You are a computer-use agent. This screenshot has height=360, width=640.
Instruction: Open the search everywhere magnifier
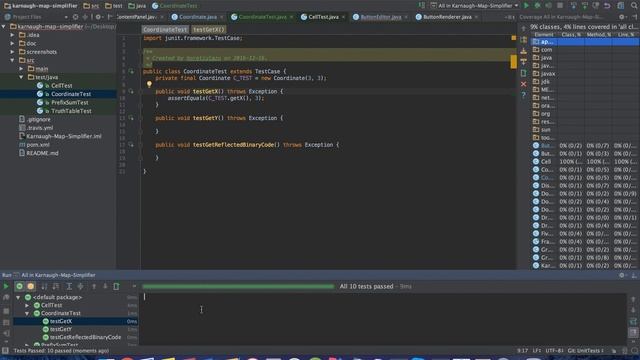(x=633, y=6)
